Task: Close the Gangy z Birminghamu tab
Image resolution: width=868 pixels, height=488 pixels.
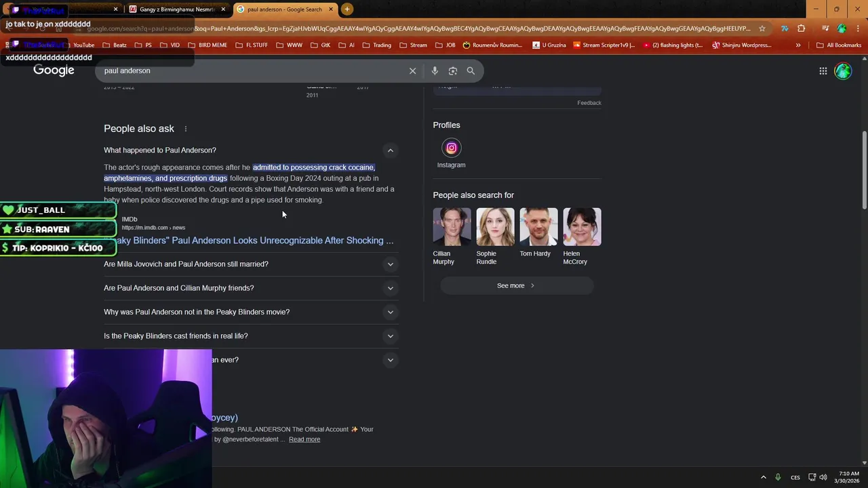Action: tap(223, 9)
